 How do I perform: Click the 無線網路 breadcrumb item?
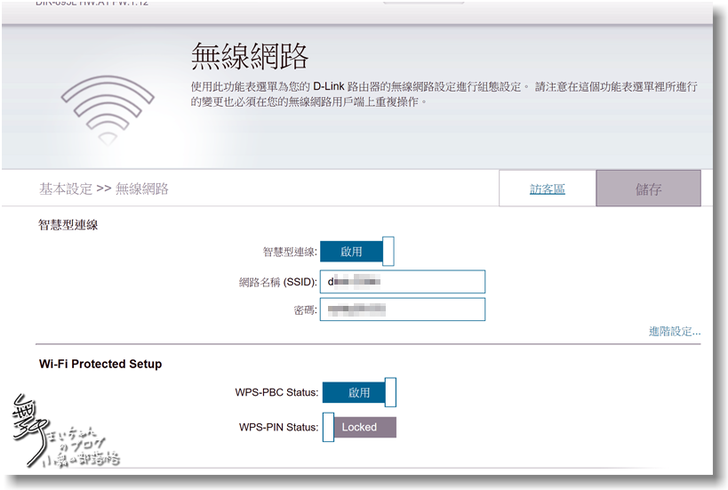click(142, 189)
